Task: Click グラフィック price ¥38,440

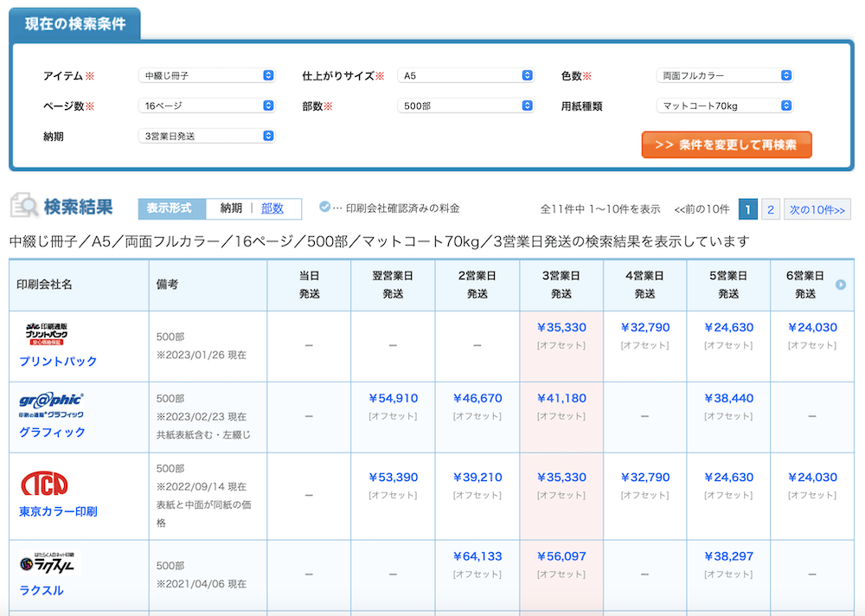Action: pyautogui.click(x=728, y=398)
